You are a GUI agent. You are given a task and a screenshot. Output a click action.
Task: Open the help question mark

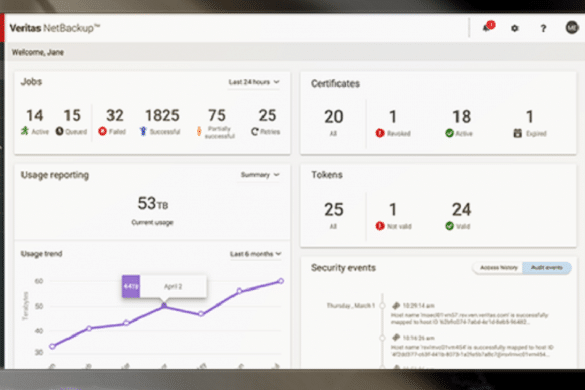click(543, 28)
